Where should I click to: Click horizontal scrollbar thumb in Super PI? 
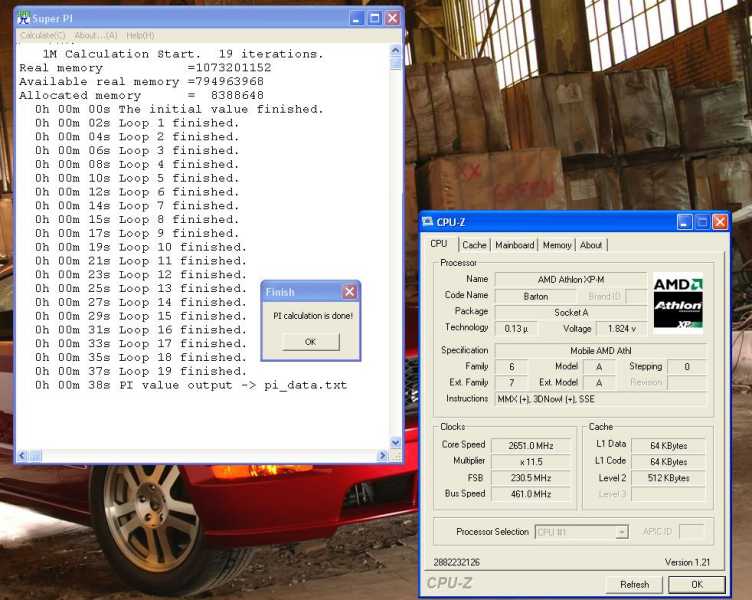coord(35,455)
